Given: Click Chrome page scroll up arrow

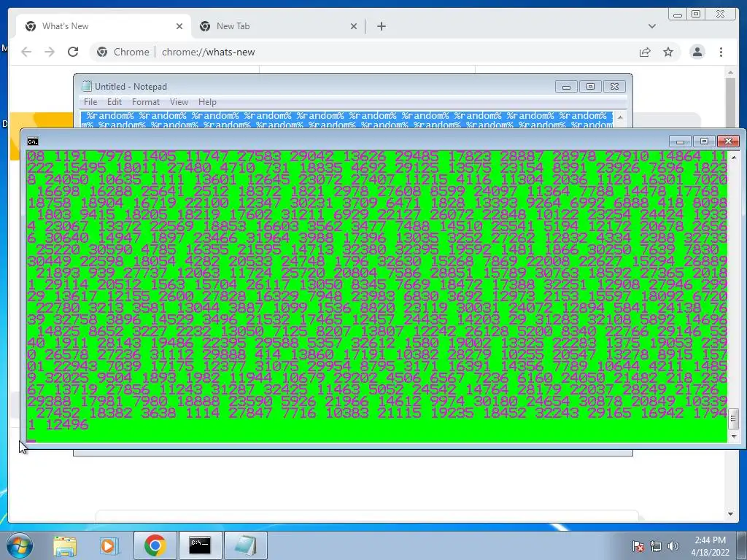Looking at the screenshot, I should [x=730, y=73].
